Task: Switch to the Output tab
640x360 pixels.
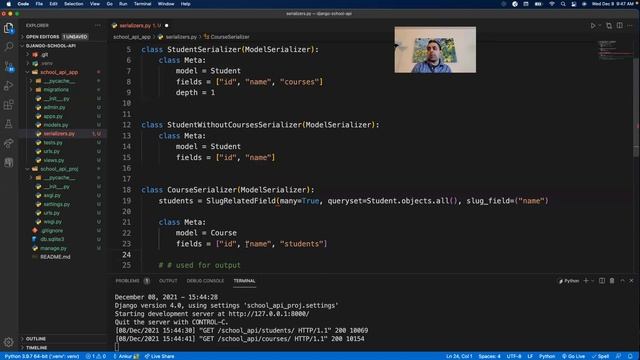Action: pyautogui.click(x=168, y=281)
